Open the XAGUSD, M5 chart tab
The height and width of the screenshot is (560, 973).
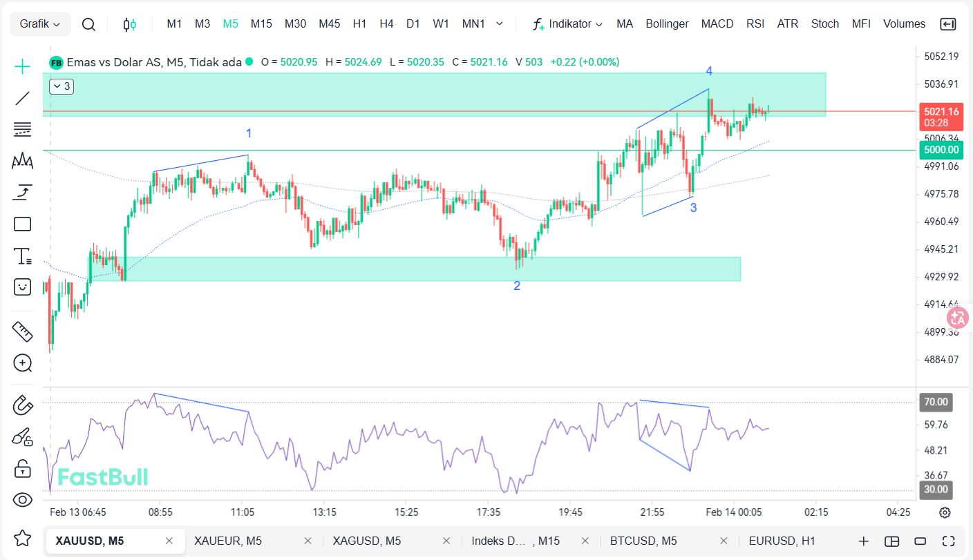[366, 541]
